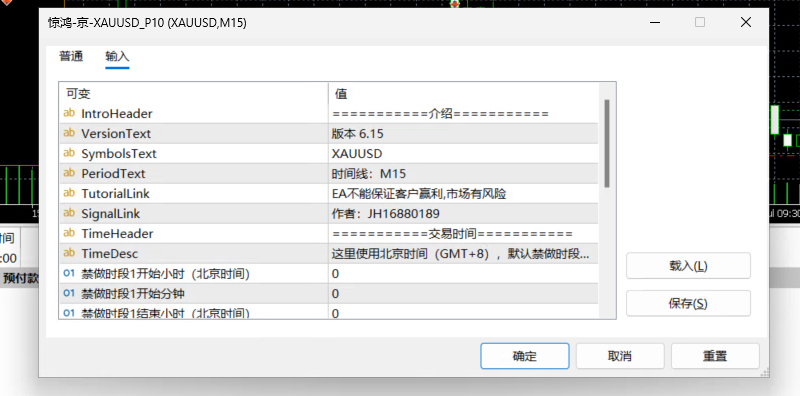
Task: Click the EA不能保证客户赢利 value cell
Action: pyautogui.click(x=463, y=194)
